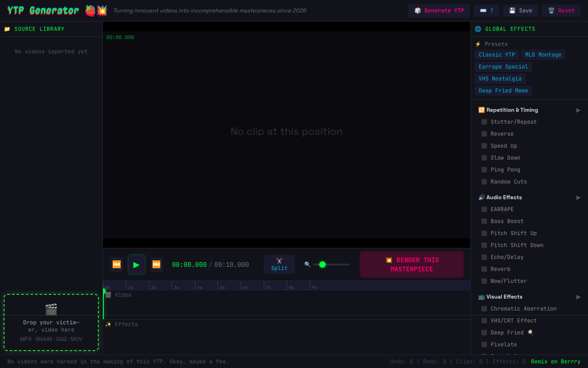Apply the Classic YTP preset
588x368 pixels.
pyautogui.click(x=497, y=55)
